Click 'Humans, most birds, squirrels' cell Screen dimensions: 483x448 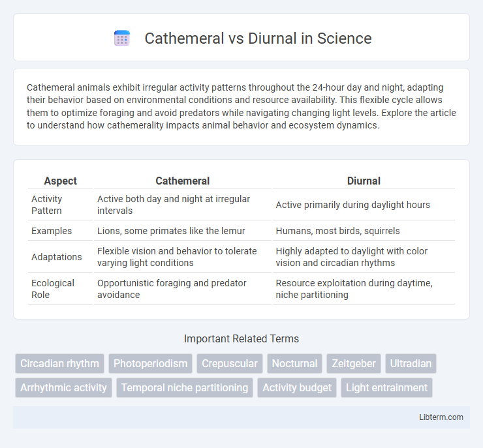click(364, 231)
